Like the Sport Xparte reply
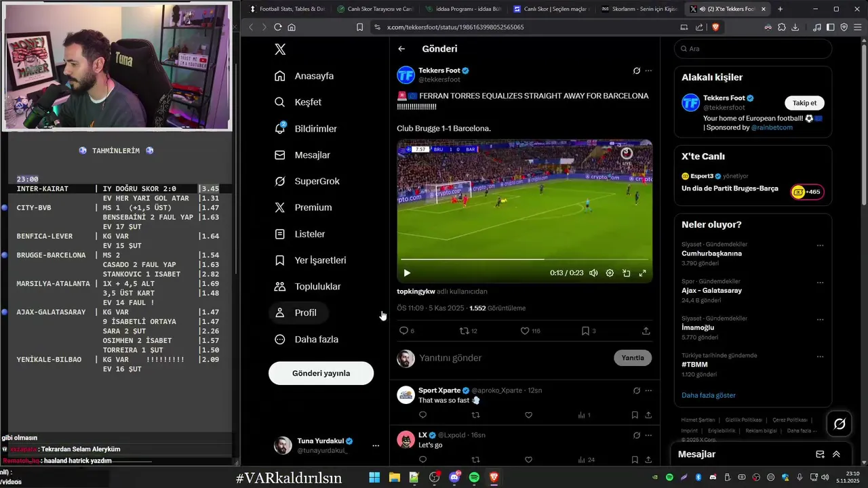 (529, 415)
